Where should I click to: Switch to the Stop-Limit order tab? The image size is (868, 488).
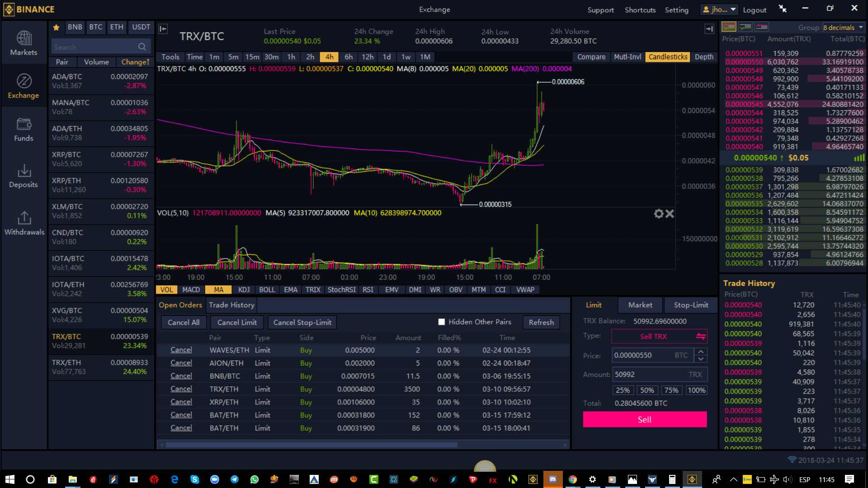point(691,305)
